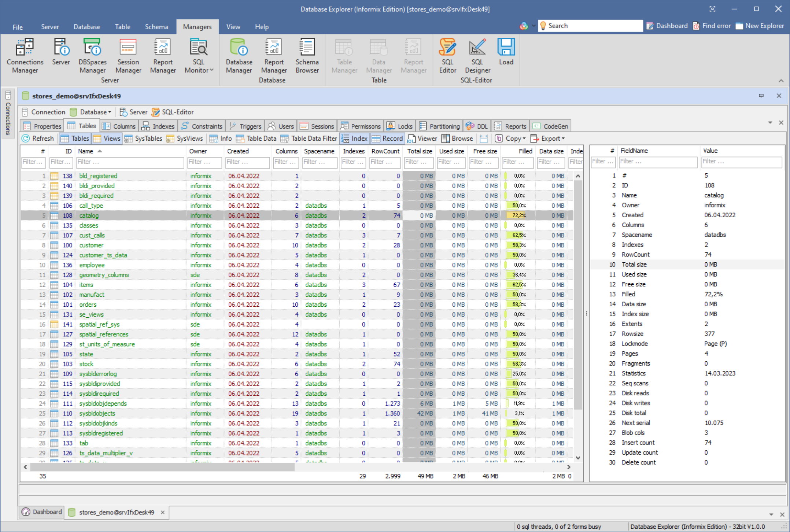
Task: Click the color theme icon near Search
Action: [x=524, y=26]
